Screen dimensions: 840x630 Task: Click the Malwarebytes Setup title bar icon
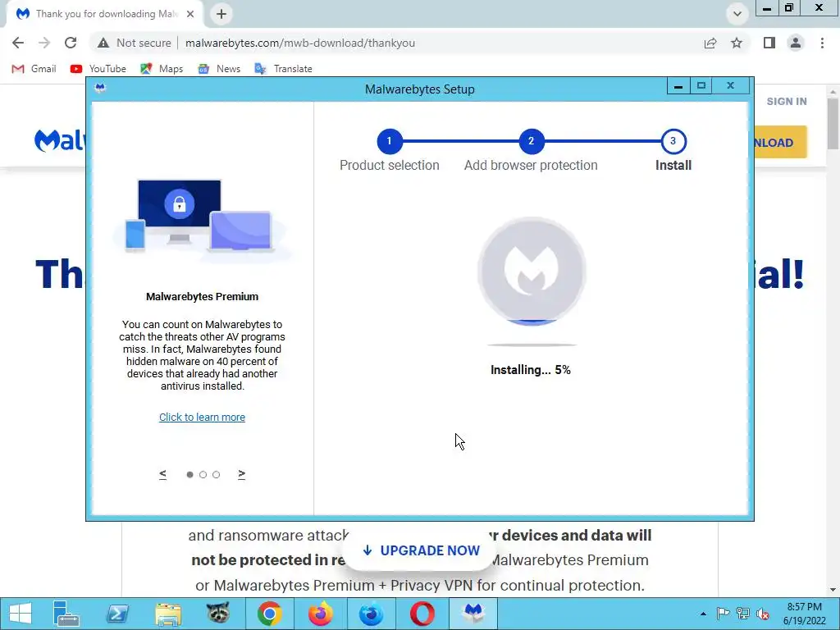100,88
